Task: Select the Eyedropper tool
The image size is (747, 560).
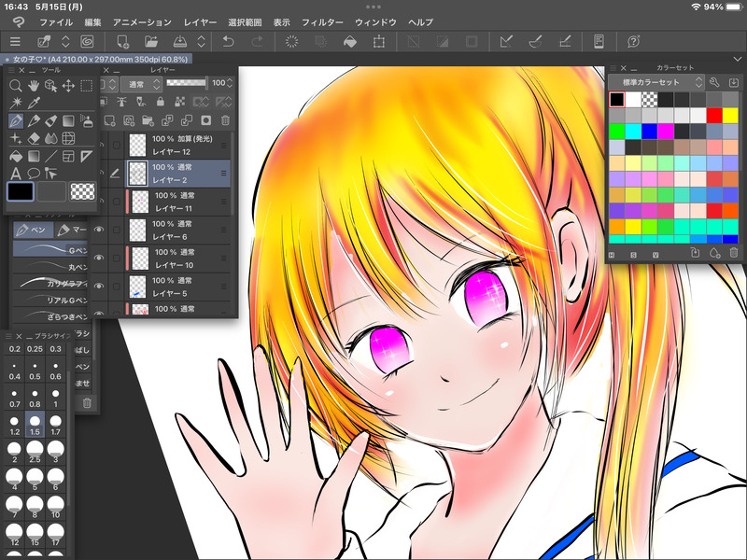Action: tap(34, 103)
